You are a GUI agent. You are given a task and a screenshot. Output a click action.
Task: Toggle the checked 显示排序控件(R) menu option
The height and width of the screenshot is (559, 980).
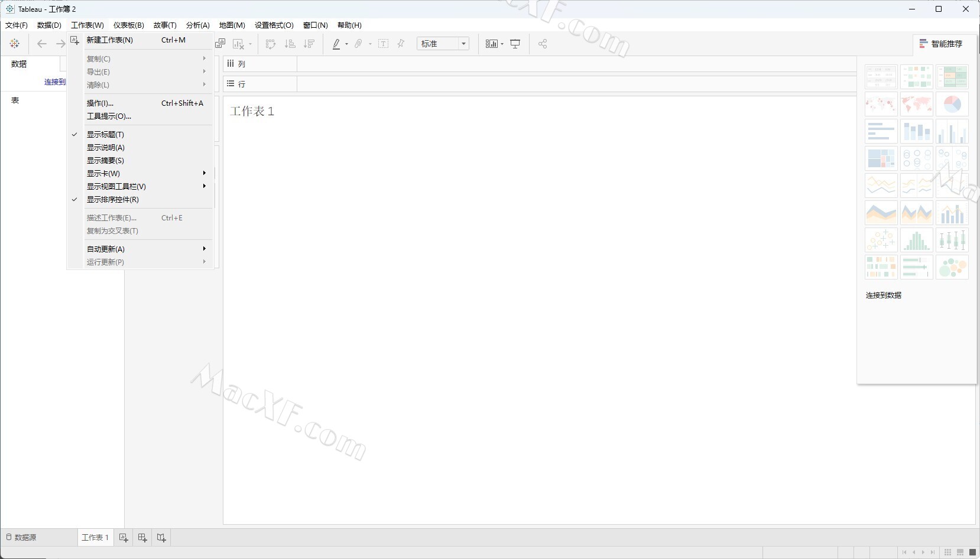[x=140, y=200]
